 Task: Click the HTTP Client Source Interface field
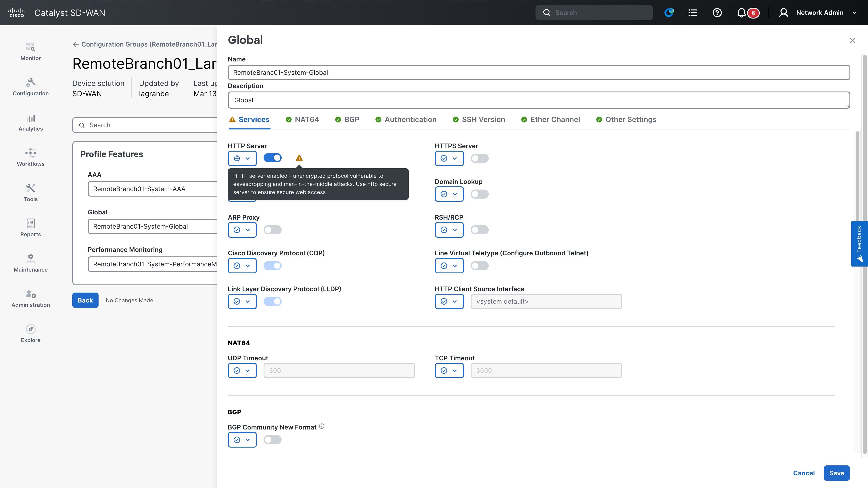546,301
